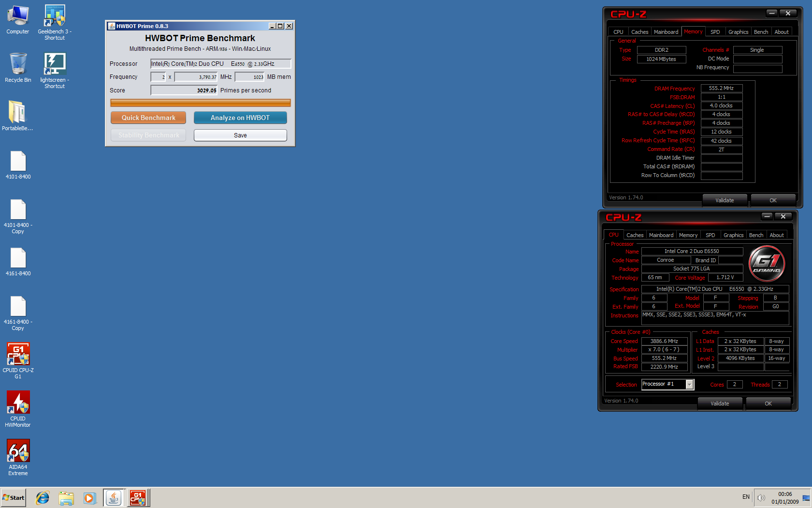The width and height of the screenshot is (812, 508).
Task: Select the AIDA64 Extreme desktop icon
Action: pyautogui.click(x=18, y=458)
